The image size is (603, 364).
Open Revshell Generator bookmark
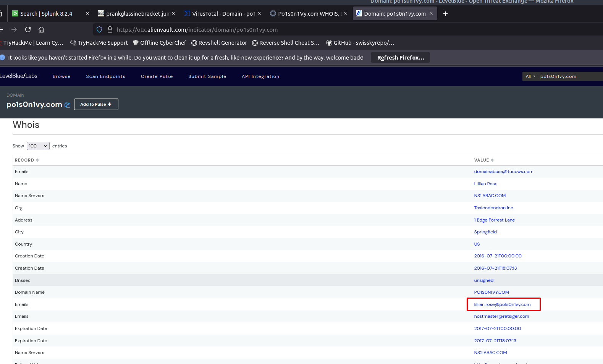pyautogui.click(x=219, y=43)
